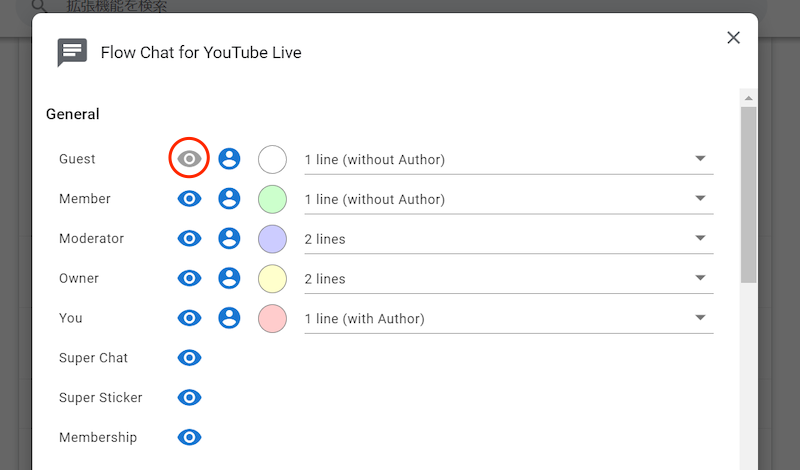Screen dimensions: 800x470
Task: Open the Guest line style dropdown
Action: [508, 160]
